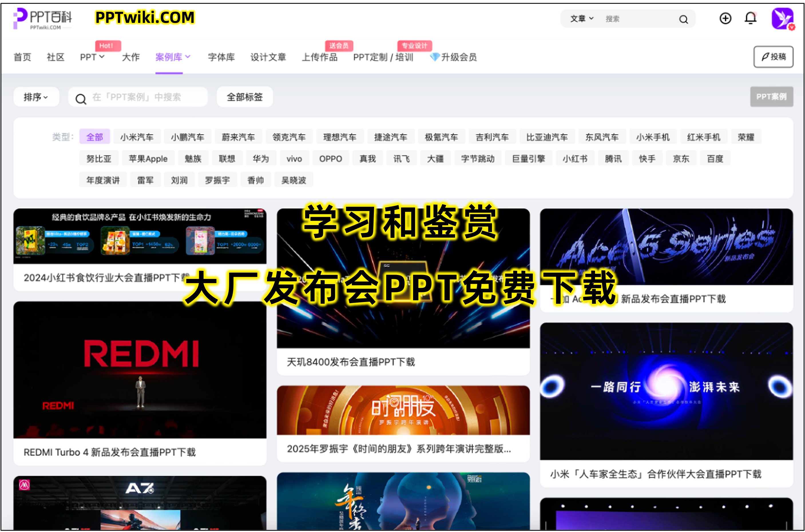Select the 全部 type filter

coord(95,137)
